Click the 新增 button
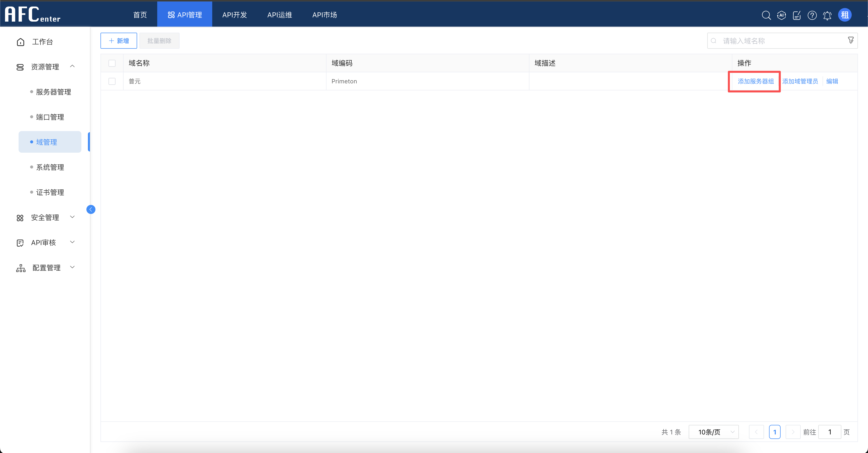The height and width of the screenshot is (453, 868). pos(119,41)
